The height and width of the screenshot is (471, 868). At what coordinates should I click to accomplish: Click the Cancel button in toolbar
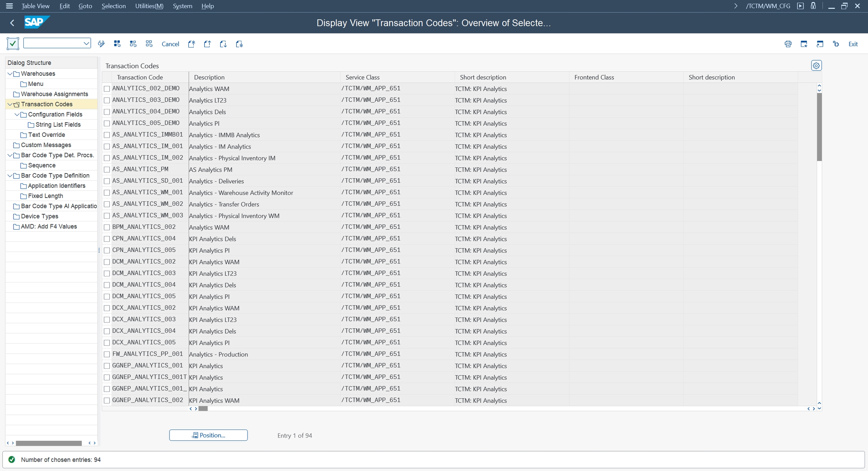170,44
